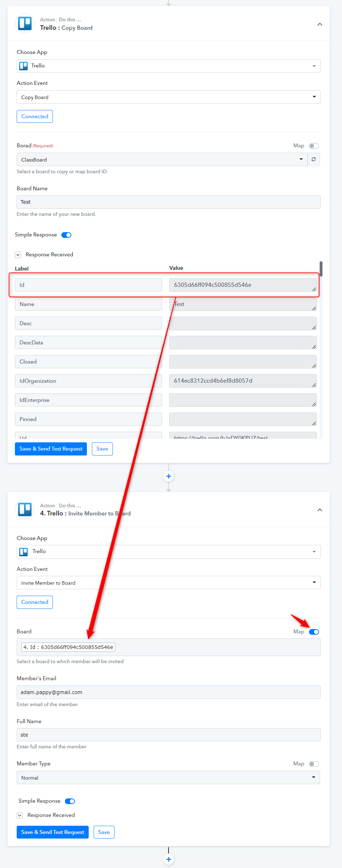This screenshot has height=868, width=342.
Task: Click the Trello icon inside first Choose App field
Action: [23, 66]
